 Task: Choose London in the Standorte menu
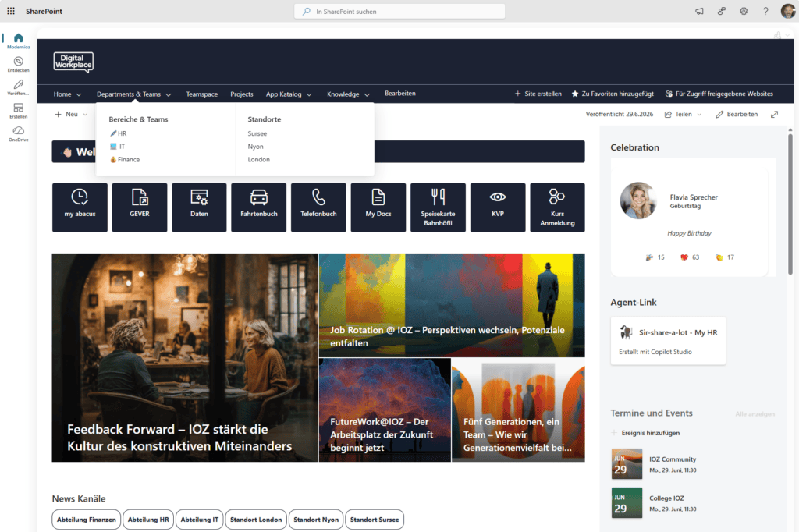(259, 159)
